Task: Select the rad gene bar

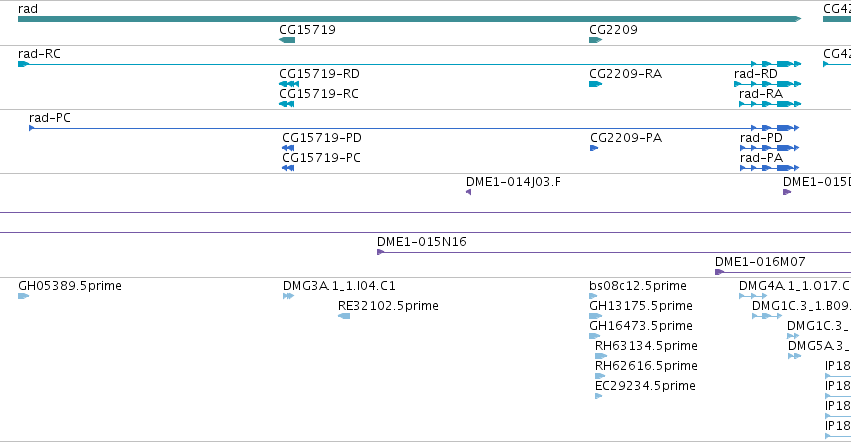Action: 409,19
